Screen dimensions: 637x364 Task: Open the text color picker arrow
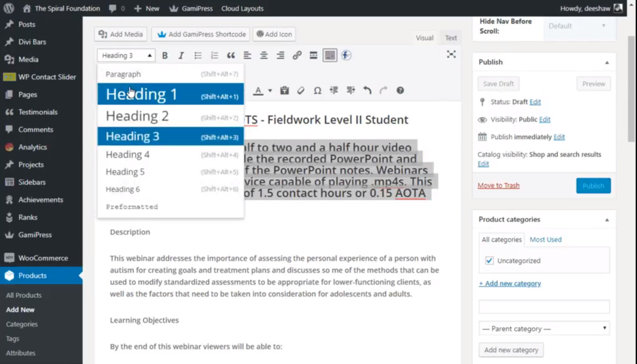click(x=270, y=90)
